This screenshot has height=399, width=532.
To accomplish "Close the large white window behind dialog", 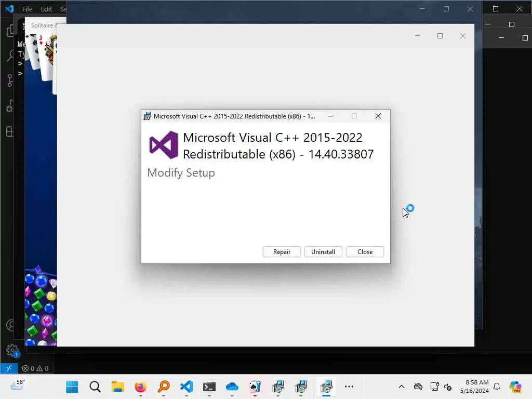I will [x=463, y=36].
